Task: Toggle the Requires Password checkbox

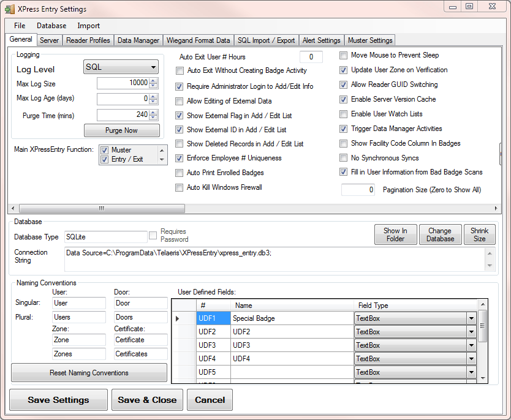Action: (x=153, y=235)
